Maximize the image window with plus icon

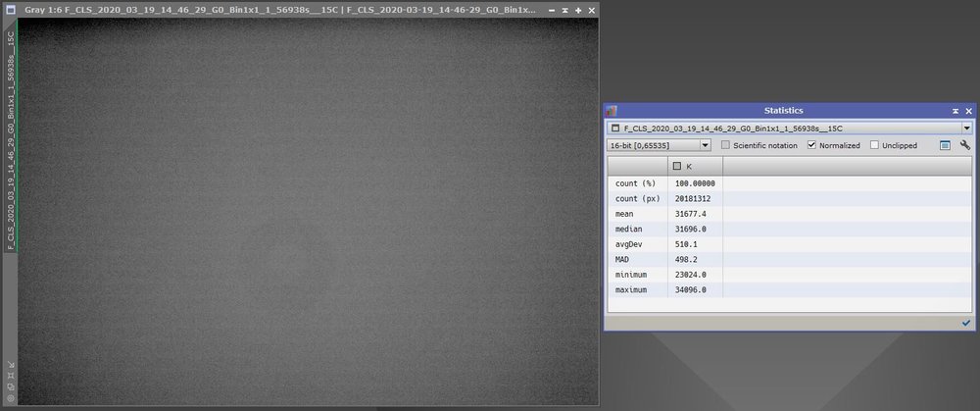pyautogui.click(x=578, y=11)
